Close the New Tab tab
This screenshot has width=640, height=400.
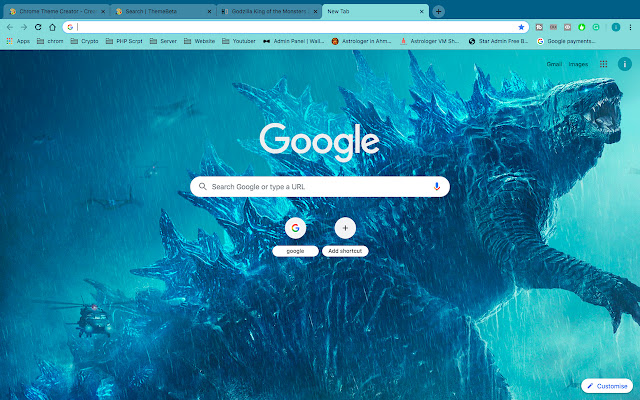pyautogui.click(x=421, y=11)
